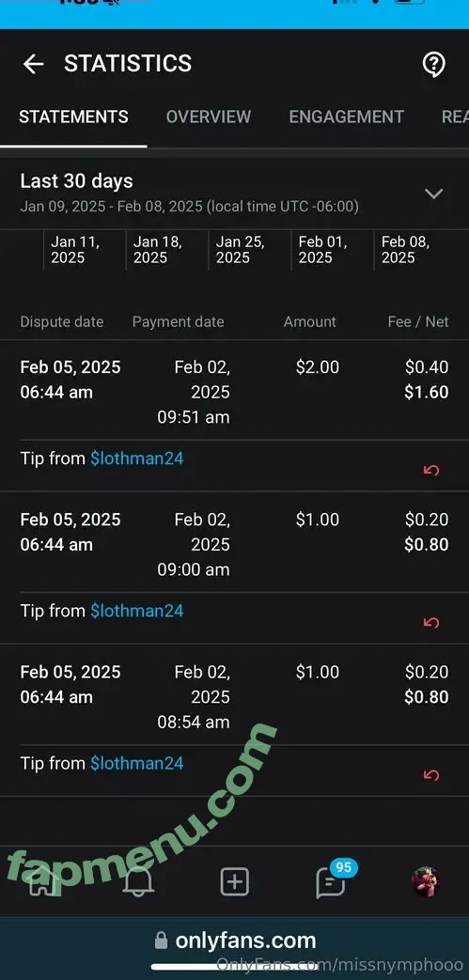
Task: Go back using the arrow beside STATISTICS
Action: pyautogui.click(x=33, y=64)
